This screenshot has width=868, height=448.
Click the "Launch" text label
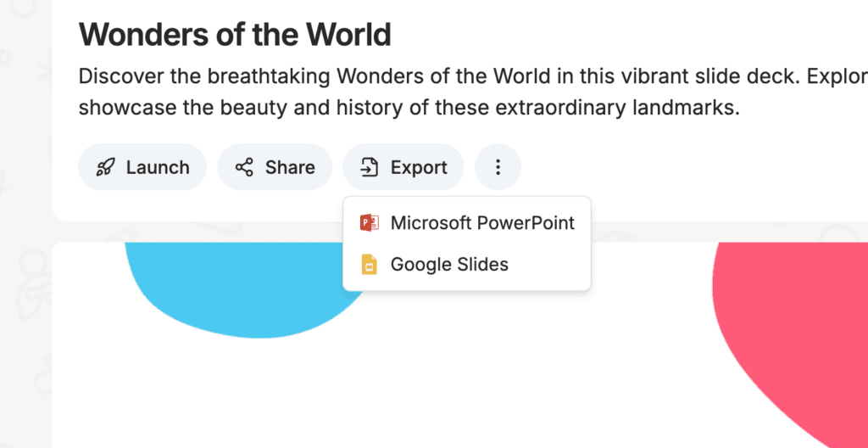click(x=158, y=167)
